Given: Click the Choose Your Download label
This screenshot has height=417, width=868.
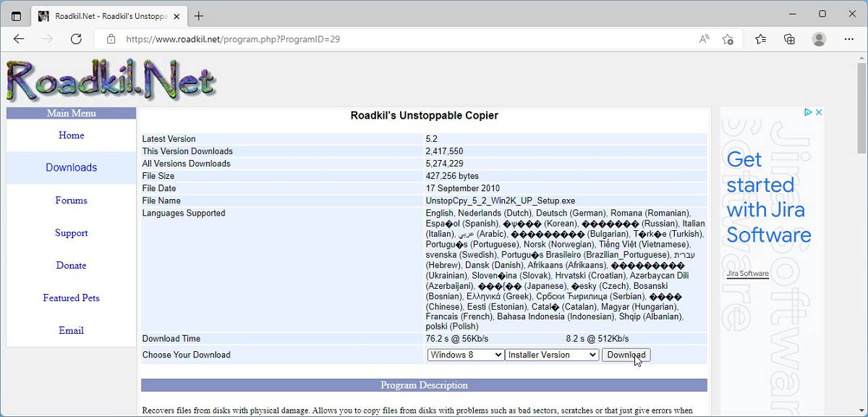Looking at the screenshot, I should point(186,355).
